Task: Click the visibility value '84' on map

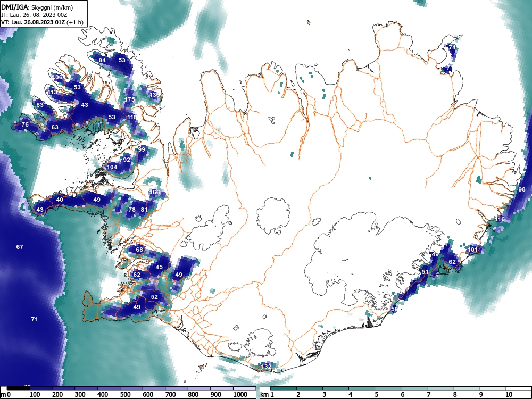Action: [102, 60]
